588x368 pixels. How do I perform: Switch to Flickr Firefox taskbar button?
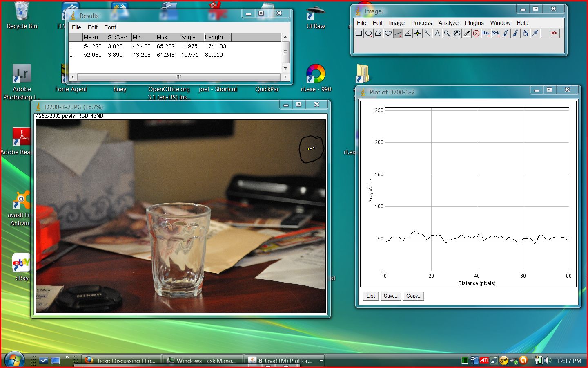tap(122, 361)
